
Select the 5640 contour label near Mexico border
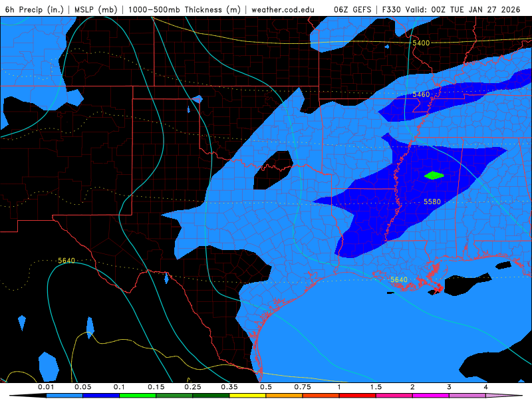pyautogui.click(x=66, y=261)
